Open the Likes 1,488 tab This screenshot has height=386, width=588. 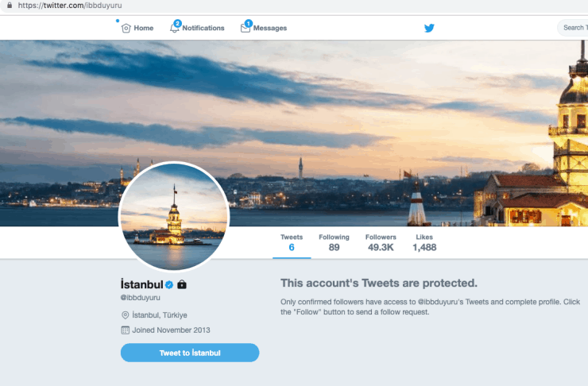tap(424, 242)
